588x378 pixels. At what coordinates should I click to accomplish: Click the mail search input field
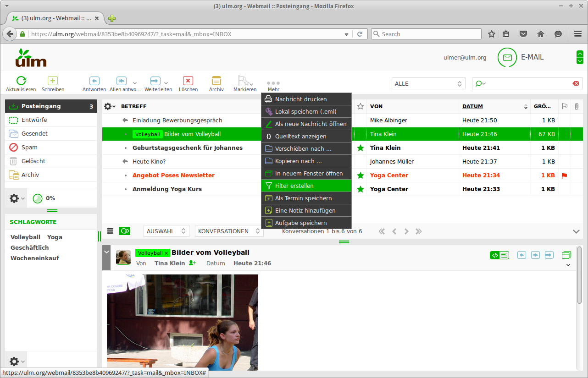[x=527, y=83]
